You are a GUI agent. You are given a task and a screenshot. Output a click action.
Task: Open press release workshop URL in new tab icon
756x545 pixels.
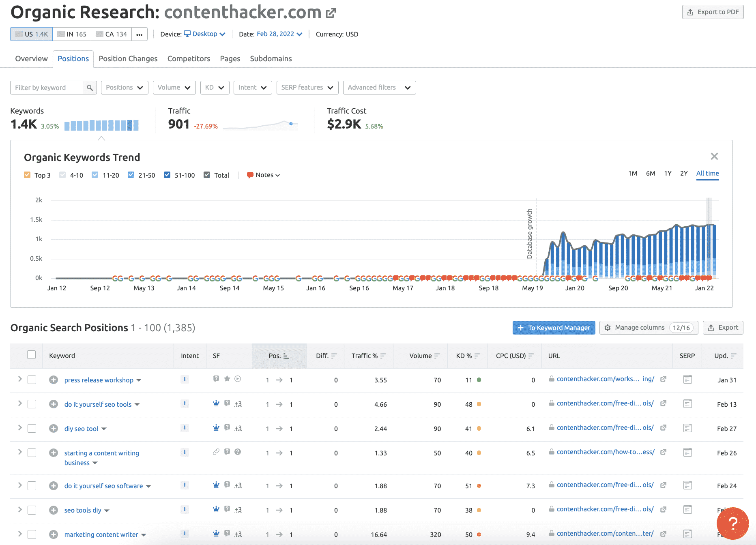pyautogui.click(x=664, y=379)
